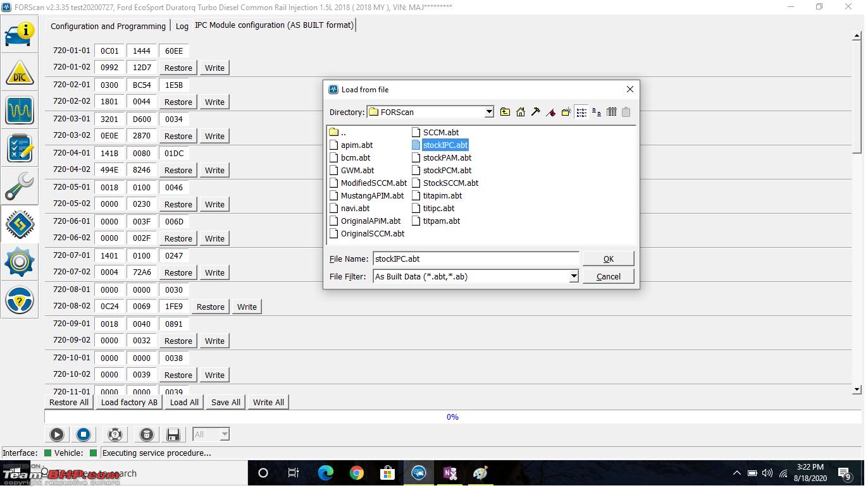
Task: Open OneNote from the taskbar
Action: pos(450,473)
